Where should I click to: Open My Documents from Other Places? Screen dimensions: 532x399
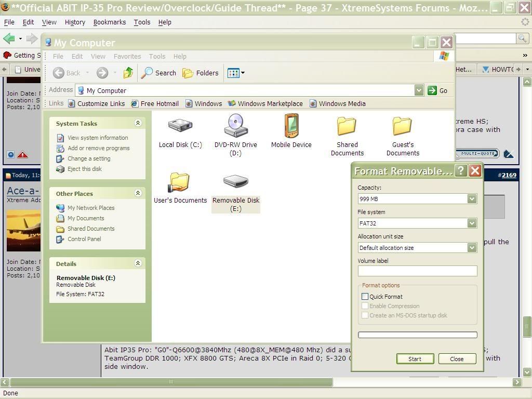pos(86,218)
